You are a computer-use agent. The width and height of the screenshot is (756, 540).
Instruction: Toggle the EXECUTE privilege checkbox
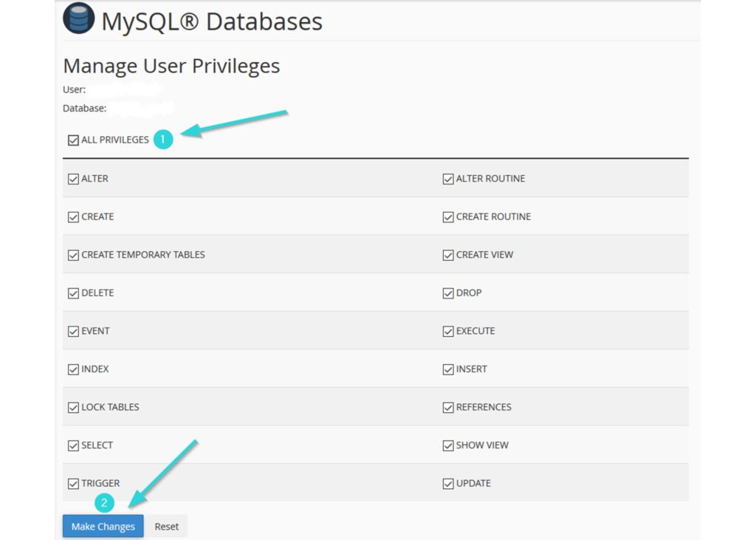coord(448,332)
